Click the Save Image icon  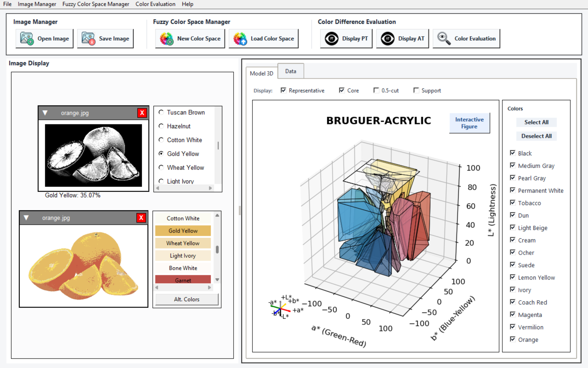[x=89, y=39]
